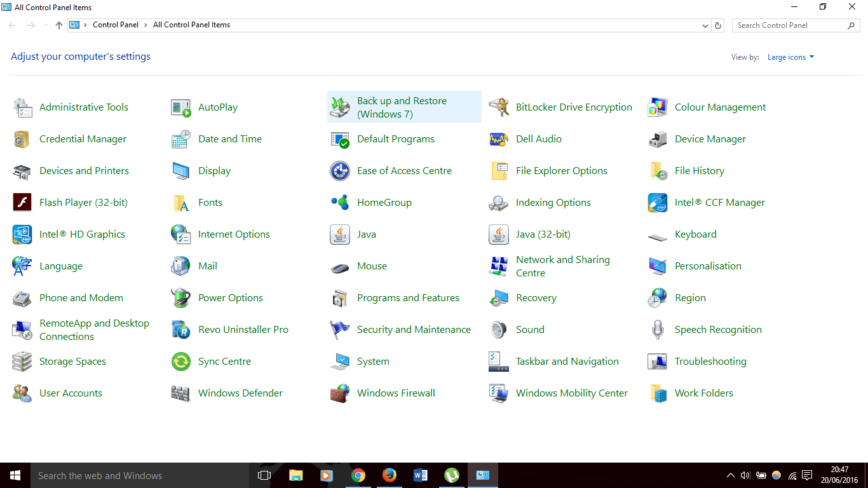Expand chevron after Control Panel breadcrumb

[146, 25]
